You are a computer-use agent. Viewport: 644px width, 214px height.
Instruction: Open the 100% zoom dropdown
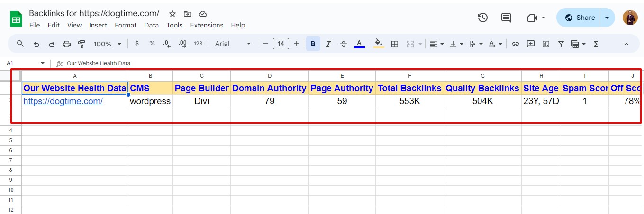pyautogui.click(x=108, y=44)
